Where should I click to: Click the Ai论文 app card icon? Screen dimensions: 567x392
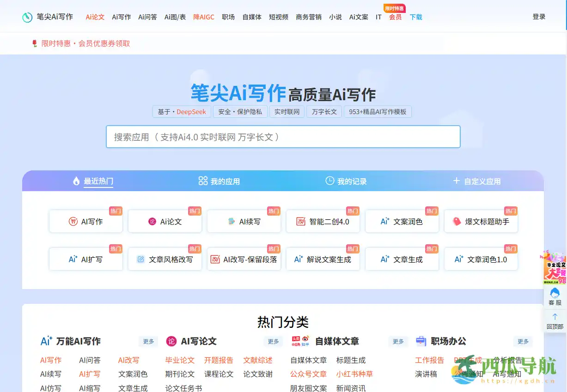pyautogui.click(x=152, y=222)
